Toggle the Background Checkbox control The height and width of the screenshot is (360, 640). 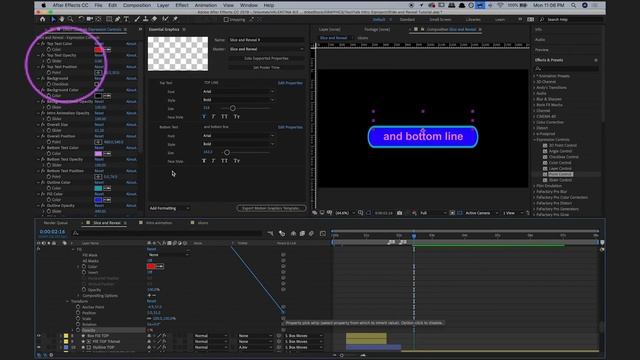97,84
